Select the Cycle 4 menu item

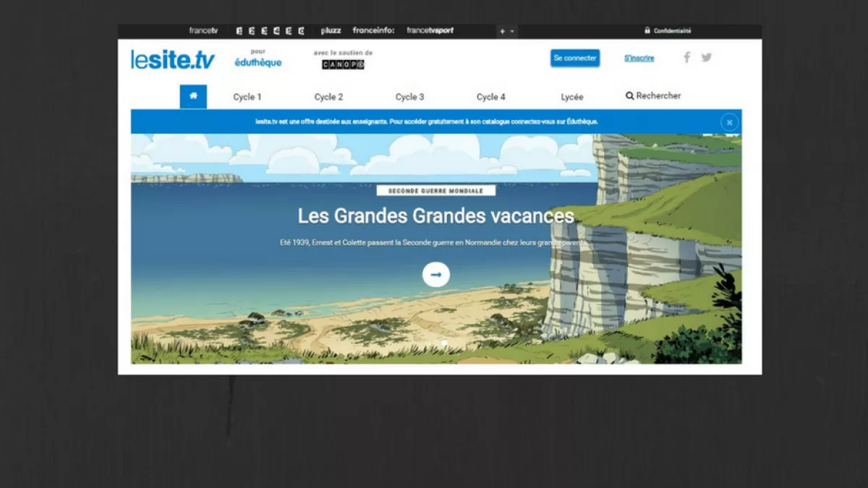[x=491, y=97]
